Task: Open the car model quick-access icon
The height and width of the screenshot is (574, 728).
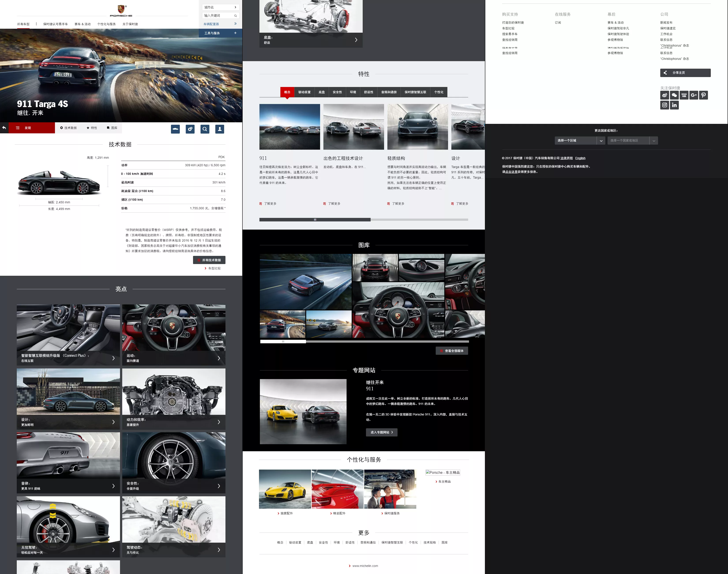Action: (175, 129)
